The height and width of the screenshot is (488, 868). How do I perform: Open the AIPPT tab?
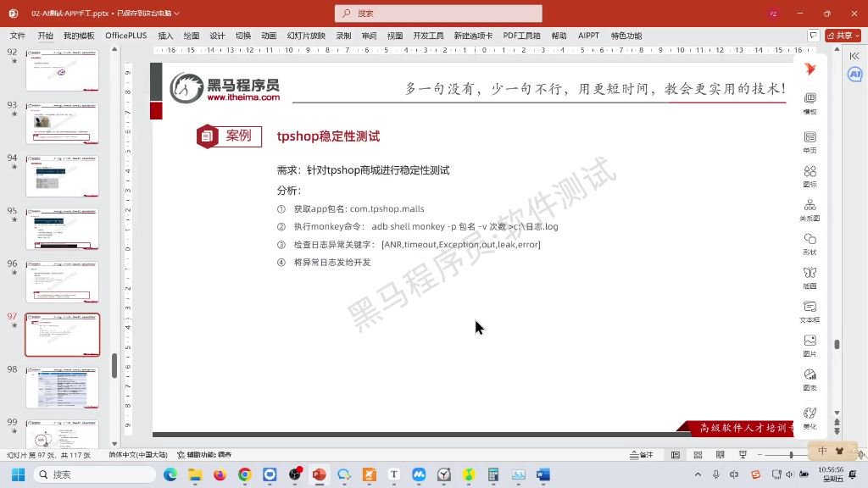(588, 36)
